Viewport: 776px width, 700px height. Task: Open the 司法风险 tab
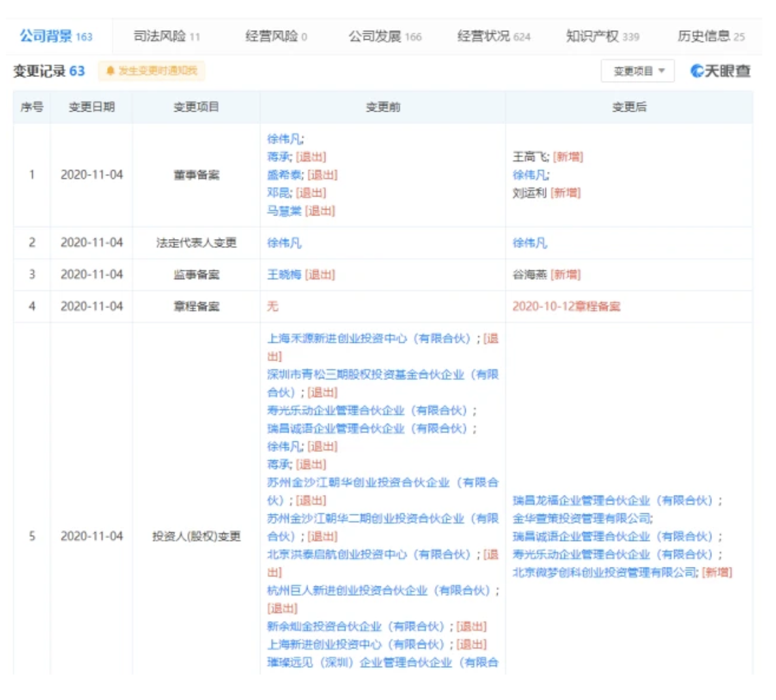[167, 37]
